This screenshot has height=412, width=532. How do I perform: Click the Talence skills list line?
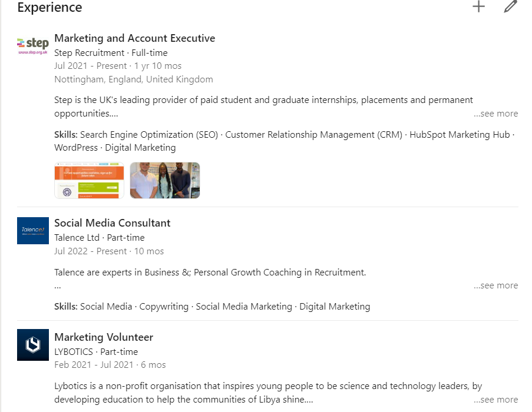tap(212, 307)
